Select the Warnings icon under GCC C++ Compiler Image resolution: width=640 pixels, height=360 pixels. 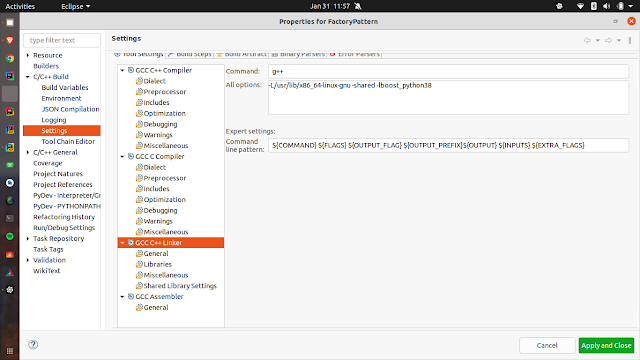[x=139, y=135]
